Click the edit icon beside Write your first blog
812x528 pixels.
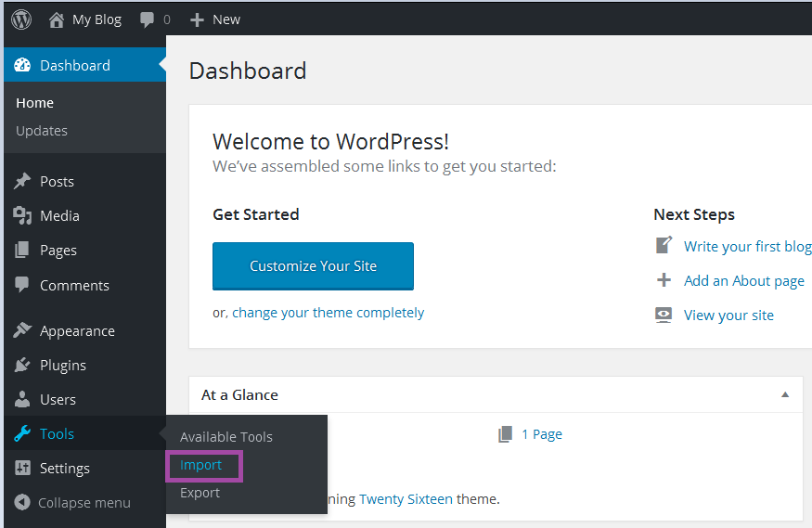point(664,245)
